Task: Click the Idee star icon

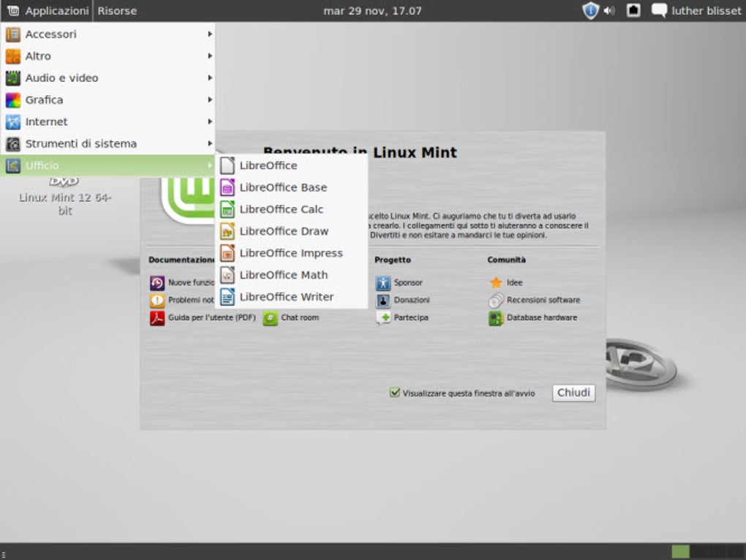Action: 496,283
